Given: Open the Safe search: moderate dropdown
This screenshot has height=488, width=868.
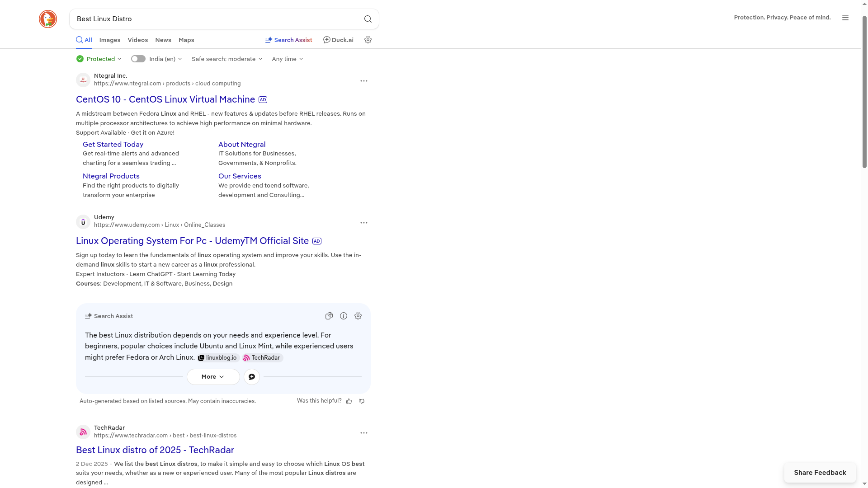Looking at the screenshot, I should tap(226, 59).
